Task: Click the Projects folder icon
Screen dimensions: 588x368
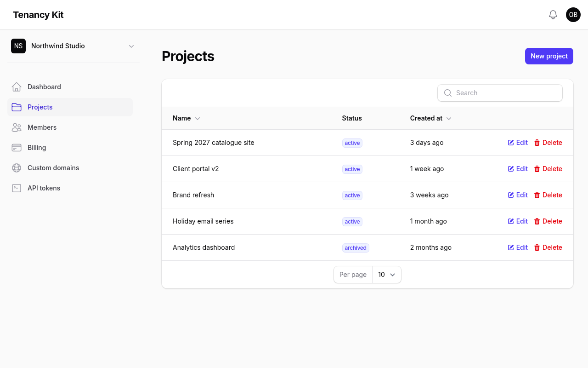Action: click(x=17, y=107)
